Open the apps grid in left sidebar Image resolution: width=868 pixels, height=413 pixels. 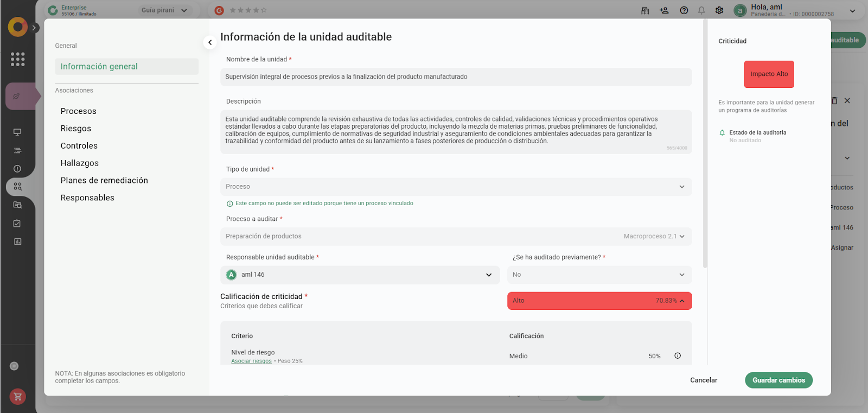click(17, 59)
